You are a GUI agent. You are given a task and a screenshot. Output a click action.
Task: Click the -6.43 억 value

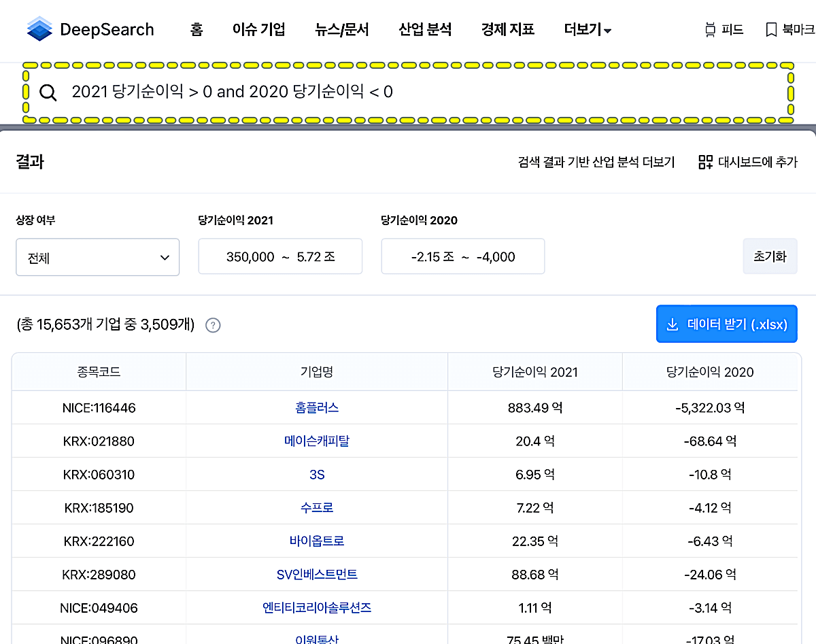tap(710, 541)
